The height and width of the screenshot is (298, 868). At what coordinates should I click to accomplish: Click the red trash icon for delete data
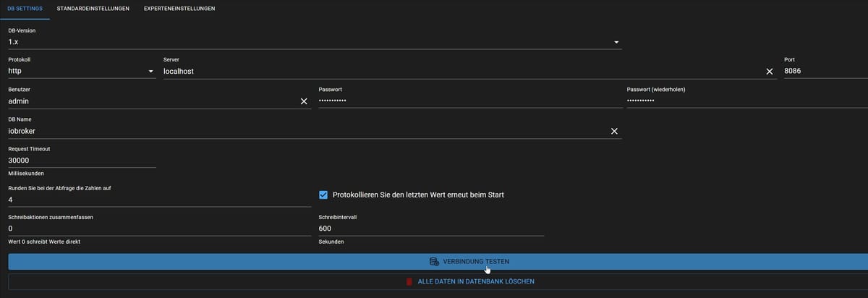409,281
